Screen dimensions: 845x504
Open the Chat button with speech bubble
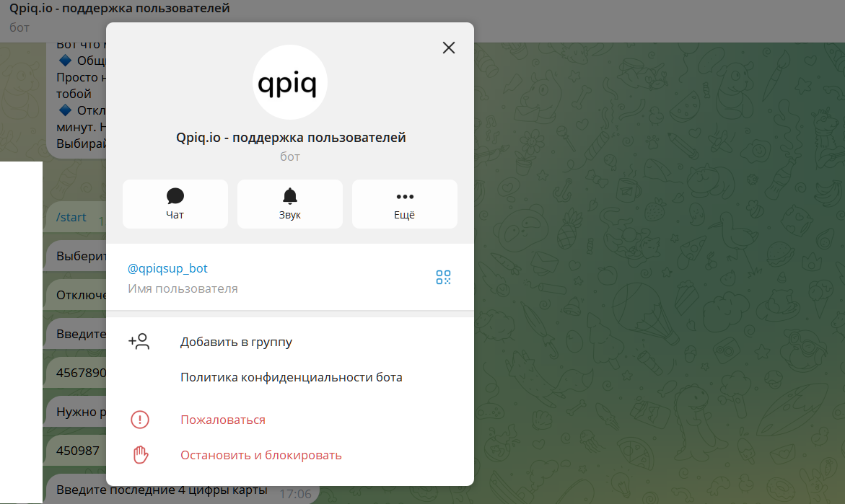pos(175,204)
